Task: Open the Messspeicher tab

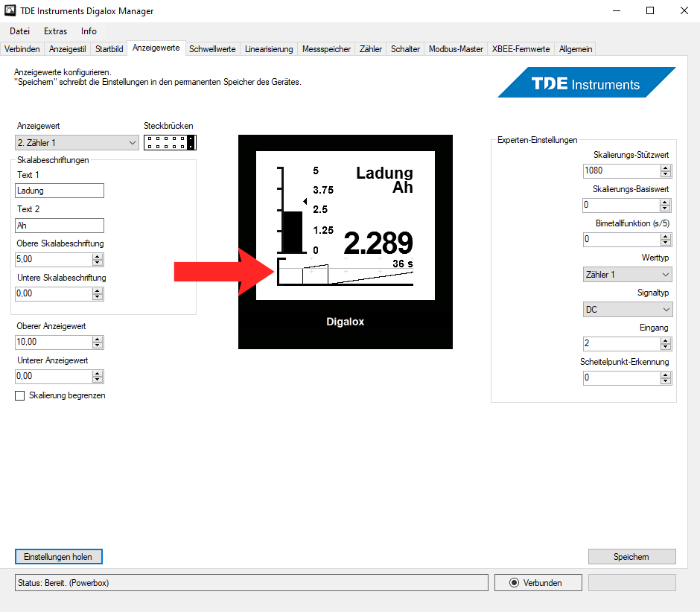Action: tap(326, 49)
